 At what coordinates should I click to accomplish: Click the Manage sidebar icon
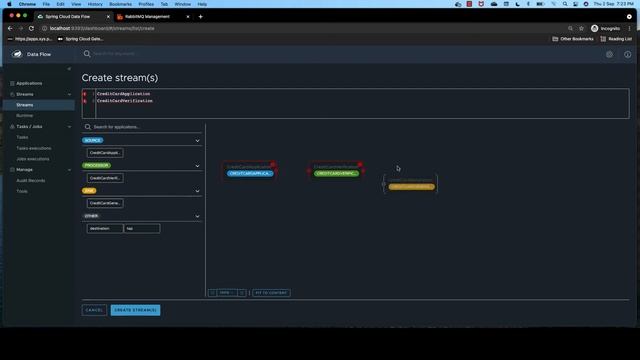12,169
